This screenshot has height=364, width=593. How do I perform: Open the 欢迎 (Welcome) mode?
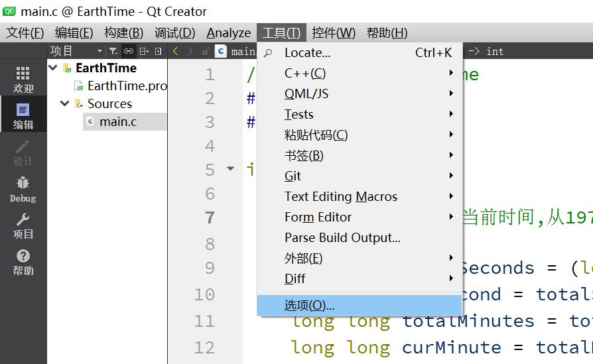coord(23,78)
